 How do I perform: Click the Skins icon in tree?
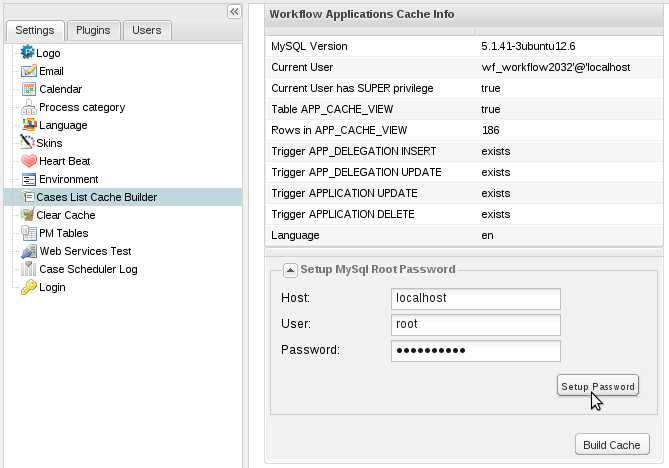click(28, 143)
